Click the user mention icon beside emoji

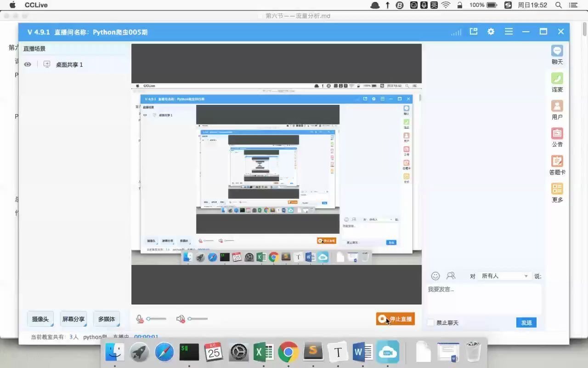451,276
